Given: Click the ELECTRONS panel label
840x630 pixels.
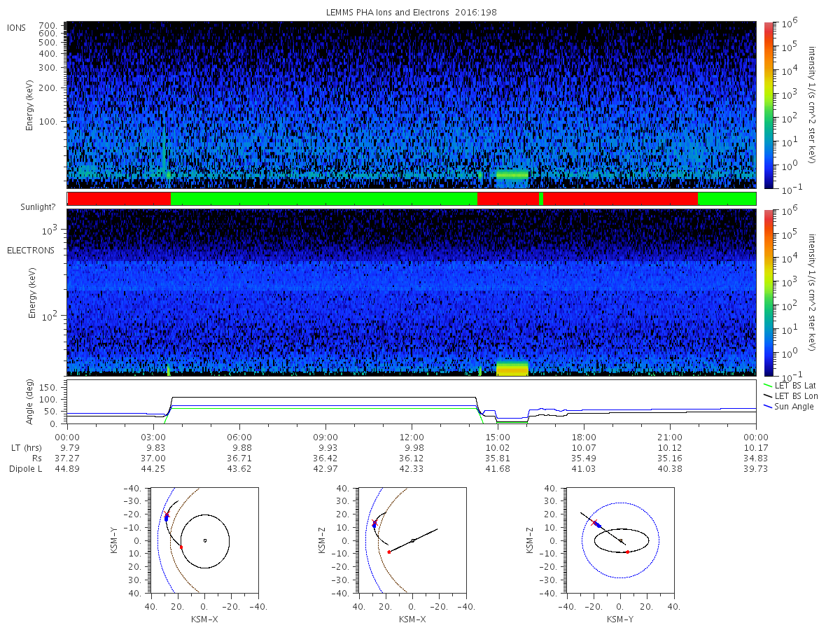Looking at the screenshot, I should pos(30,251).
